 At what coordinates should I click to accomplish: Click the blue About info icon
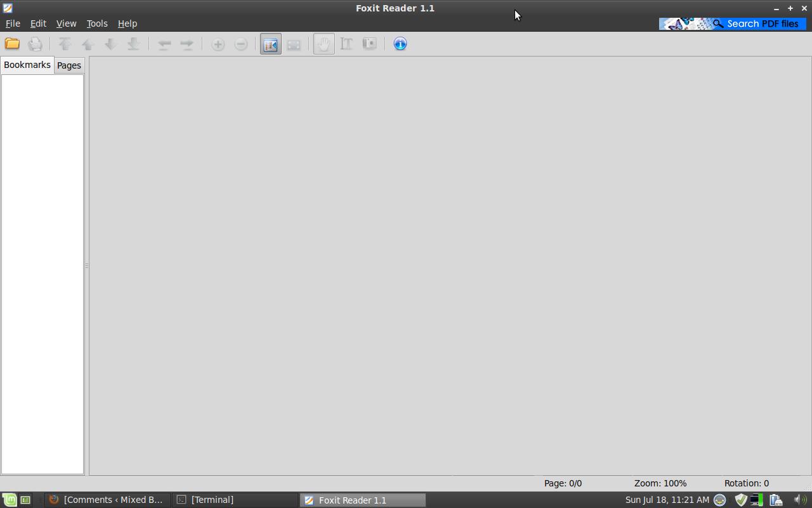click(400, 44)
